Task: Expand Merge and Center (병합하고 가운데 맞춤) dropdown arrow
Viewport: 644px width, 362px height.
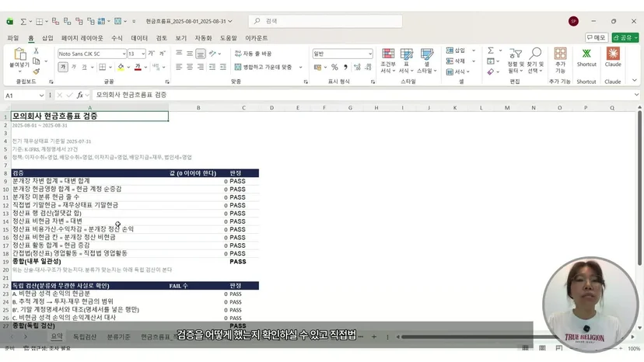Action: 301,68
